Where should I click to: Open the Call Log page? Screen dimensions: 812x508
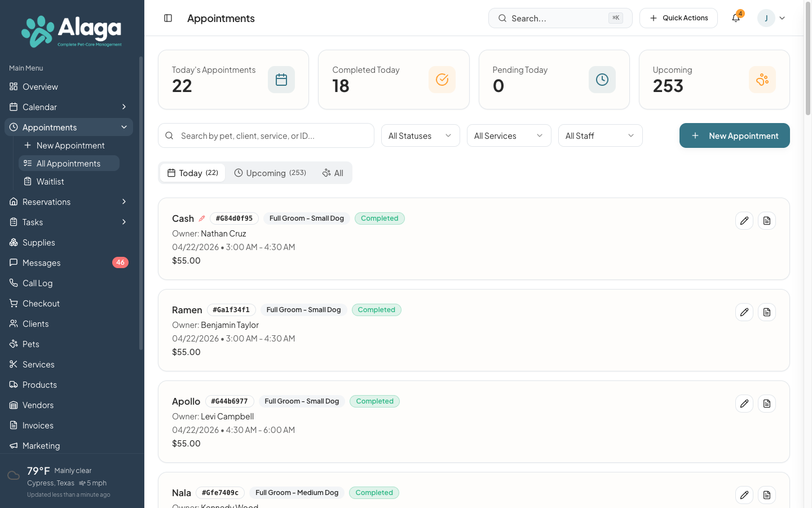pyautogui.click(x=69, y=283)
